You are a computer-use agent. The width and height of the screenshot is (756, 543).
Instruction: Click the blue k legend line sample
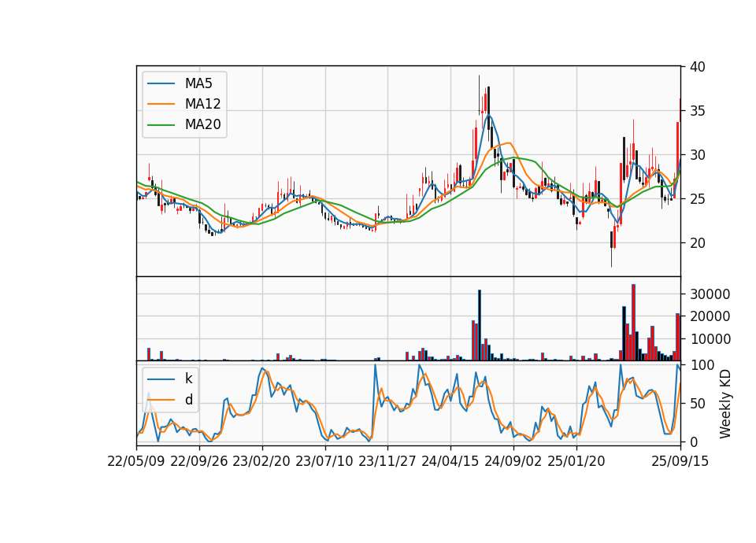point(161,379)
